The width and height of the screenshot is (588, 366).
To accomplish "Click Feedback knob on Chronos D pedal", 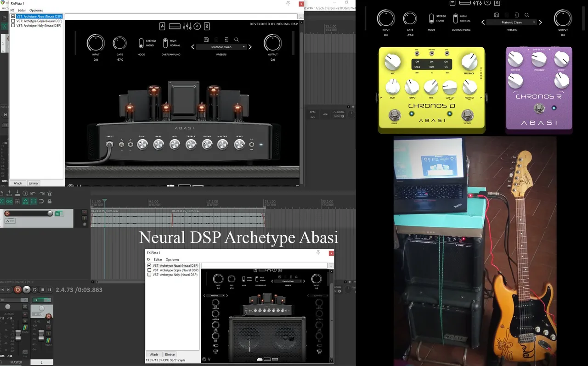I will [x=469, y=62].
